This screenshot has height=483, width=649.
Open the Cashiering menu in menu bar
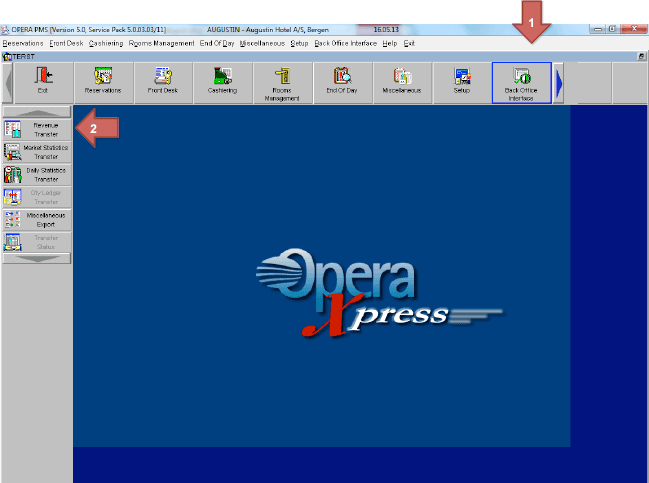(106, 44)
